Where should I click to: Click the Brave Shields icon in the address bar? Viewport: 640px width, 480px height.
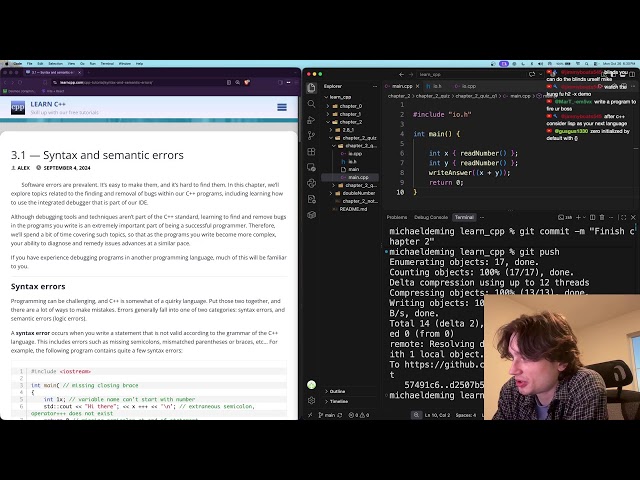click(x=247, y=82)
